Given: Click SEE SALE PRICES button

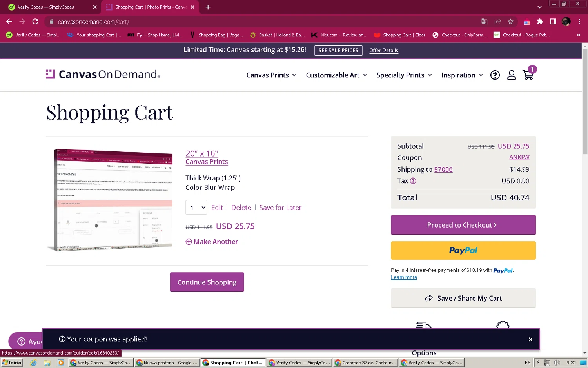Looking at the screenshot, I should tap(338, 50).
